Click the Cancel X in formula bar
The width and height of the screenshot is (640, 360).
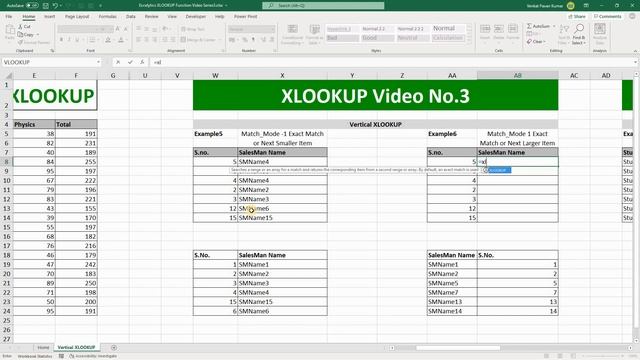tap(118, 62)
